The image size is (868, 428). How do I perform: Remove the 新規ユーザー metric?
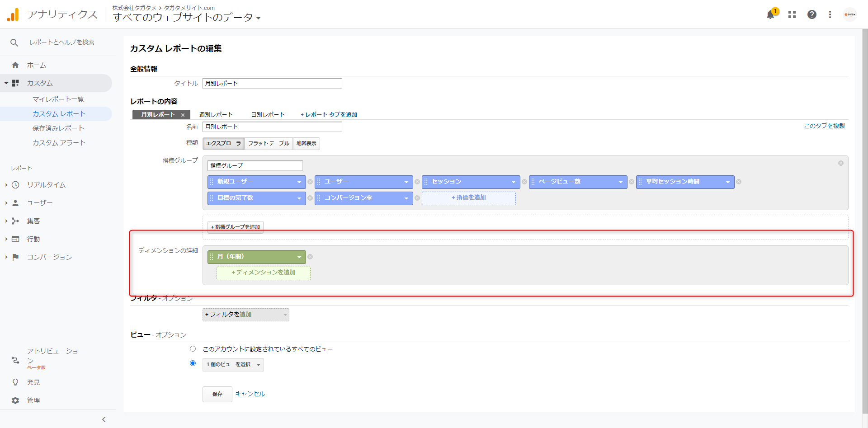point(310,182)
